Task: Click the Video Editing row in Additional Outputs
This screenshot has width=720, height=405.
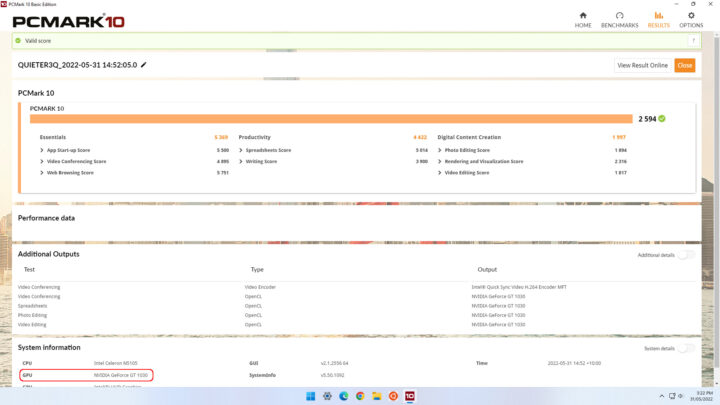Action: point(356,325)
